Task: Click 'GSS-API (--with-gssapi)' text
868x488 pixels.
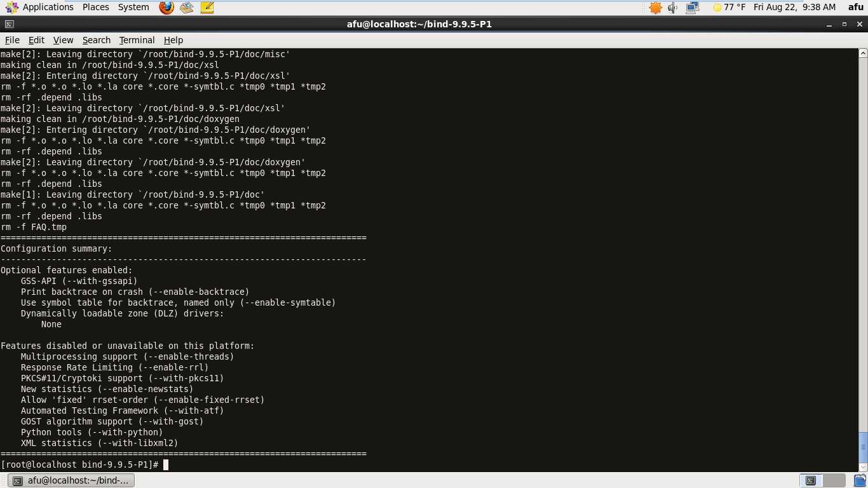Action: pos(79,281)
